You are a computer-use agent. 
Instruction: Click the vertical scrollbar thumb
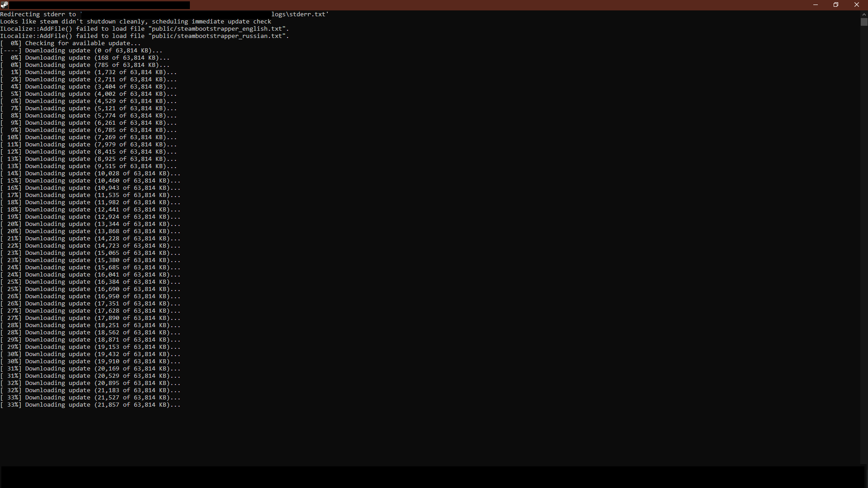[864, 22]
